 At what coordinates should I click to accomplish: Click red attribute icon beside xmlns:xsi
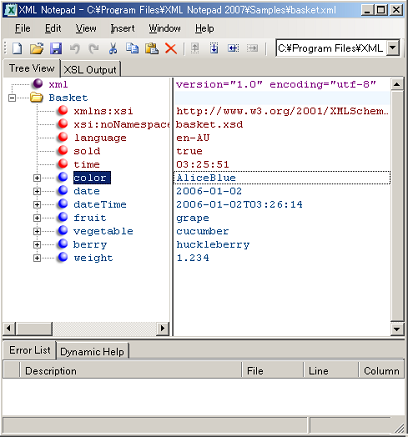pyautogui.click(x=63, y=110)
